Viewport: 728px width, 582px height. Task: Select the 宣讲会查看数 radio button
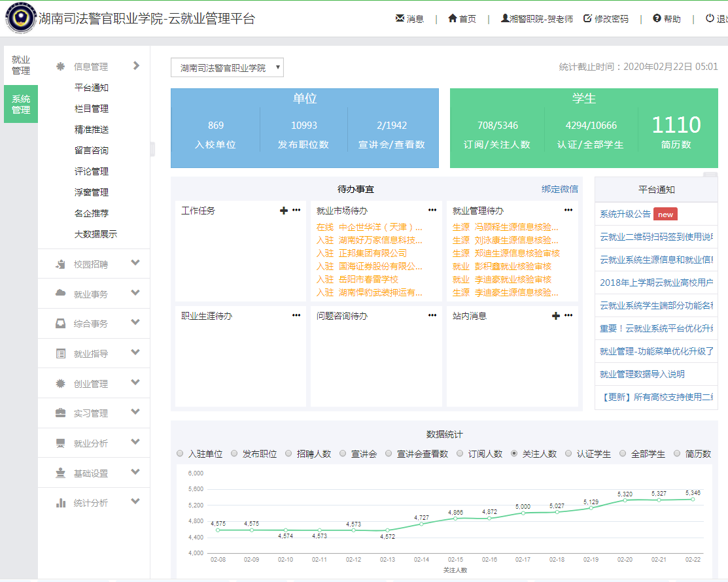[389, 453]
